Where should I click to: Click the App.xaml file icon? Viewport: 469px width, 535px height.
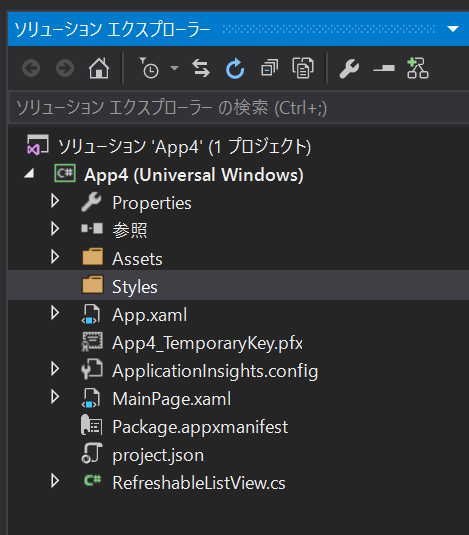91,314
